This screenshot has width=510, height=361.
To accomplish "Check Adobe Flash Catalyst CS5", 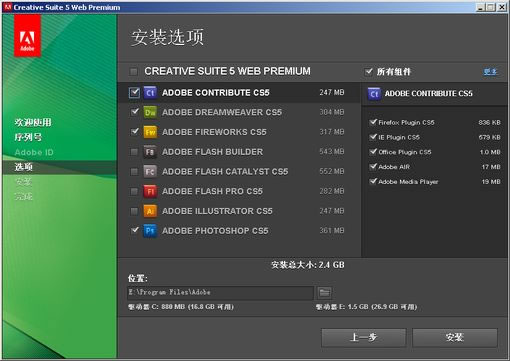I will (134, 172).
